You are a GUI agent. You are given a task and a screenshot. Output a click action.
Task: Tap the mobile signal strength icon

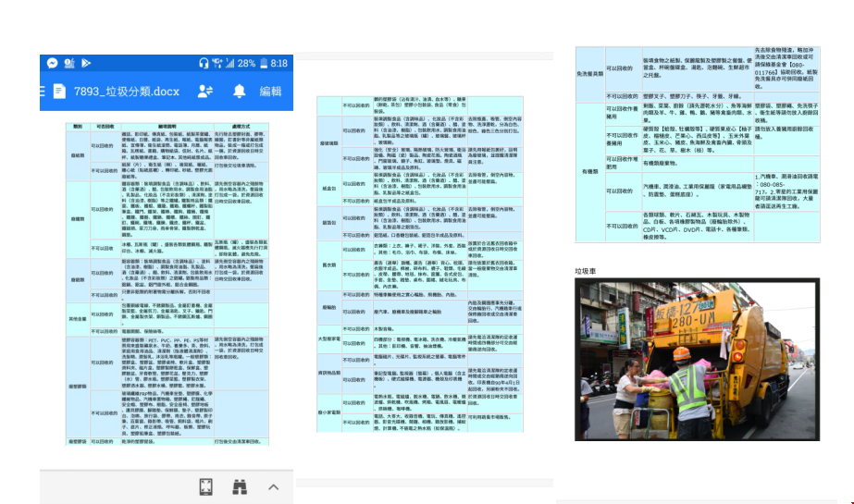point(229,63)
